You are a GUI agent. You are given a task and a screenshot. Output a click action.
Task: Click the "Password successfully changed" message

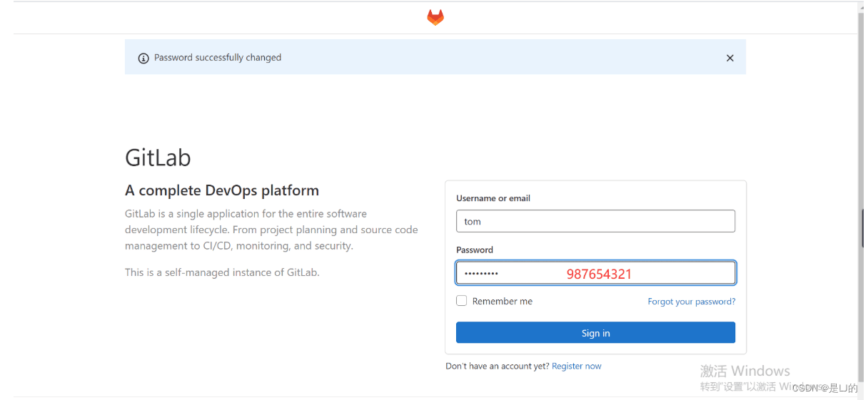pyautogui.click(x=218, y=58)
